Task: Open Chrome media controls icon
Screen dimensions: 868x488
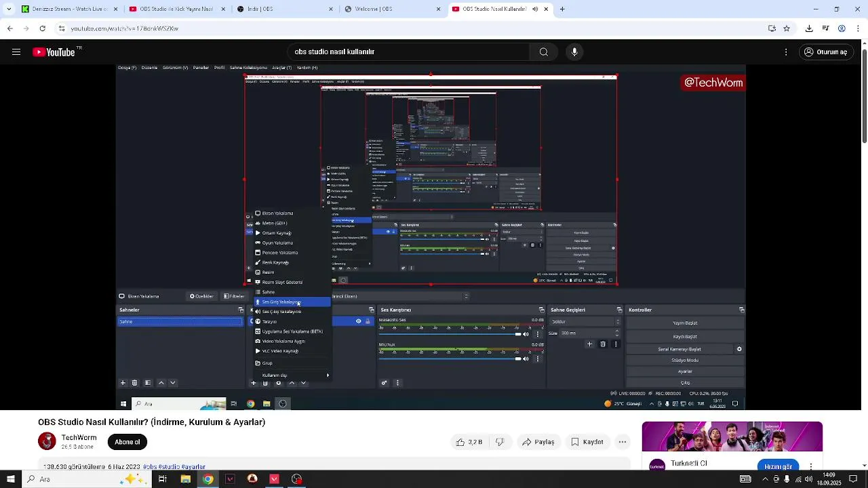Action: pos(825,28)
